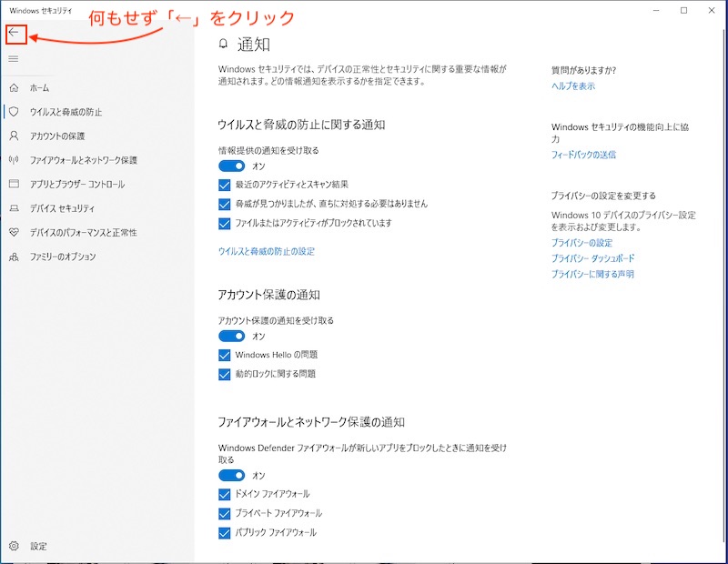Maximize the Windows セキュリティ window
Screen dimensions: 728x564
coord(683,10)
